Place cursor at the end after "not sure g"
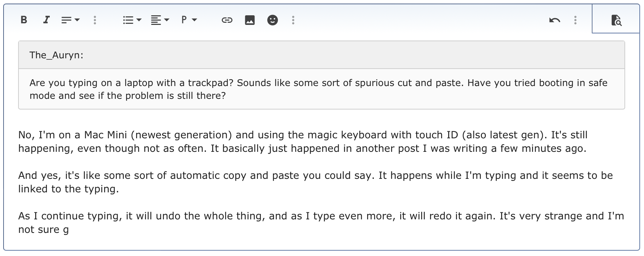Viewport: 644px width, 256px height. [69, 230]
